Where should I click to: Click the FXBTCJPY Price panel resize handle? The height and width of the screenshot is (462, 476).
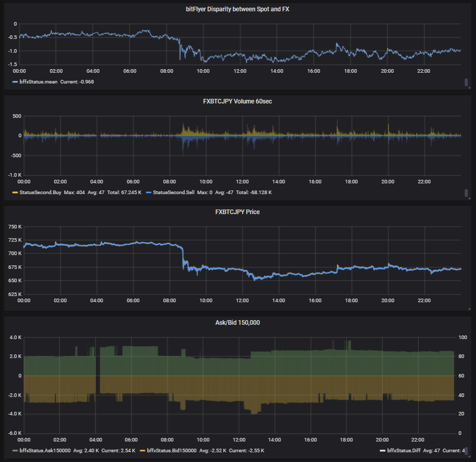point(469,309)
